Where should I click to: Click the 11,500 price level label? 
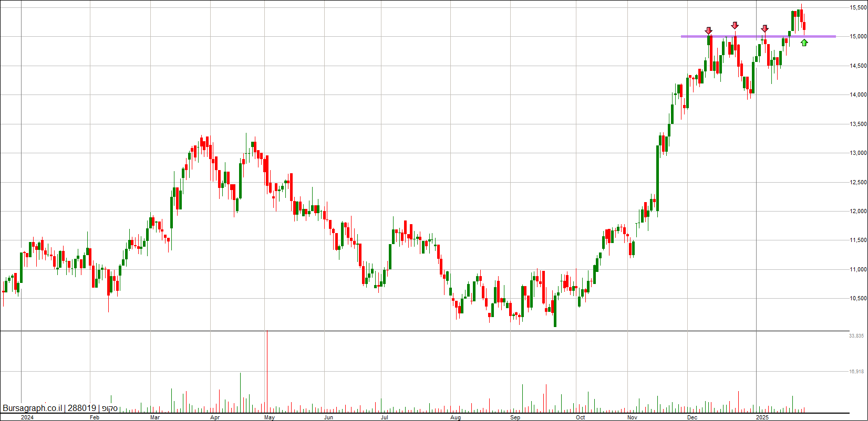859,240
